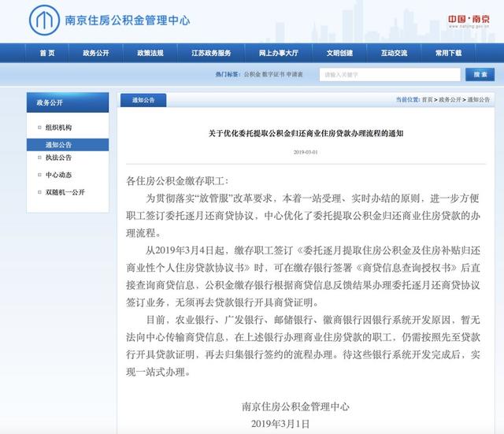Open 执法公告 in the sidebar
Screen dimensions: 504x434
[x=58, y=158]
